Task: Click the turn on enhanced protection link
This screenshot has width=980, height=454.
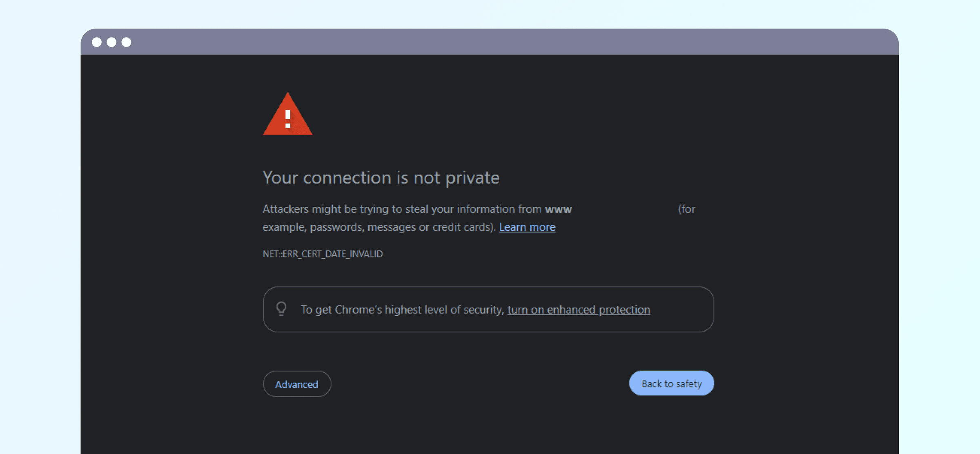Action: tap(579, 310)
